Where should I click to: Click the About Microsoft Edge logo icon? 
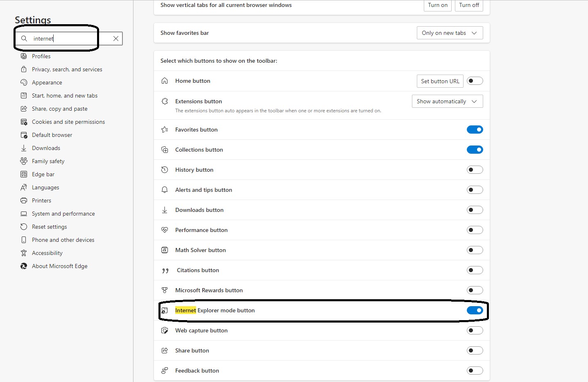pos(24,266)
